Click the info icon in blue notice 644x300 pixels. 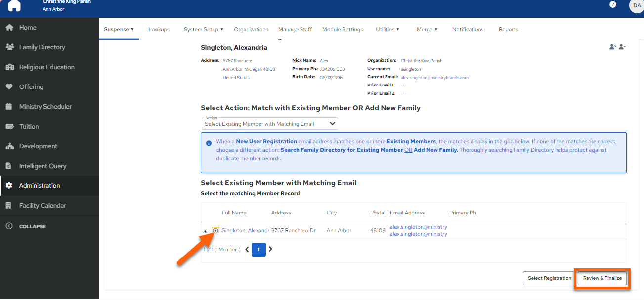pos(209,143)
